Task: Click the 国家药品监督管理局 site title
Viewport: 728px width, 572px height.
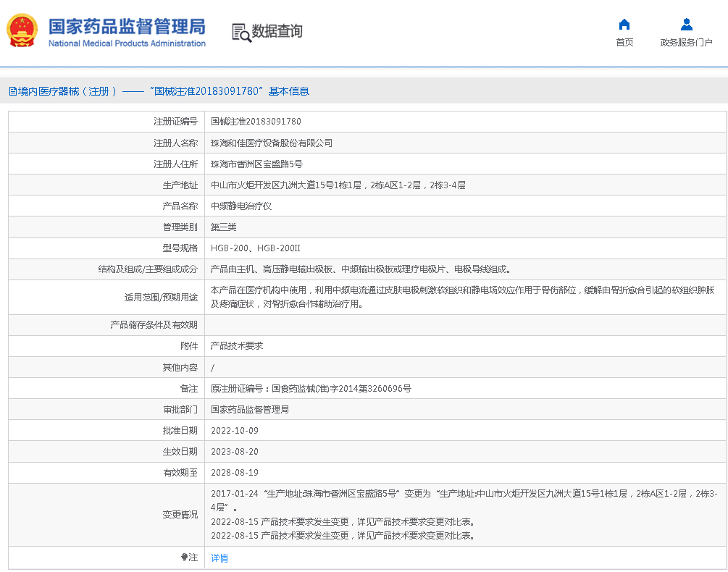Action: click(127, 25)
